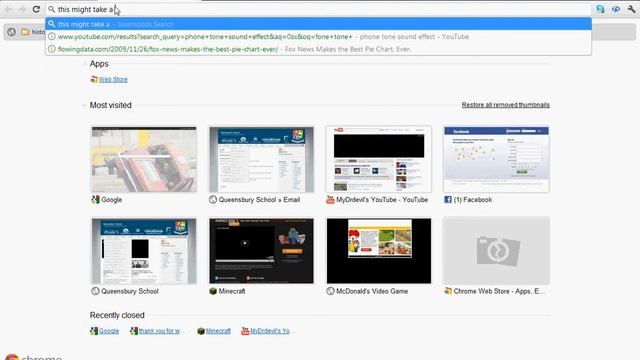Image resolution: width=640 pixels, height=360 pixels.
Task: Click the magnifier icon in the address bar
Action: point(51,9)
